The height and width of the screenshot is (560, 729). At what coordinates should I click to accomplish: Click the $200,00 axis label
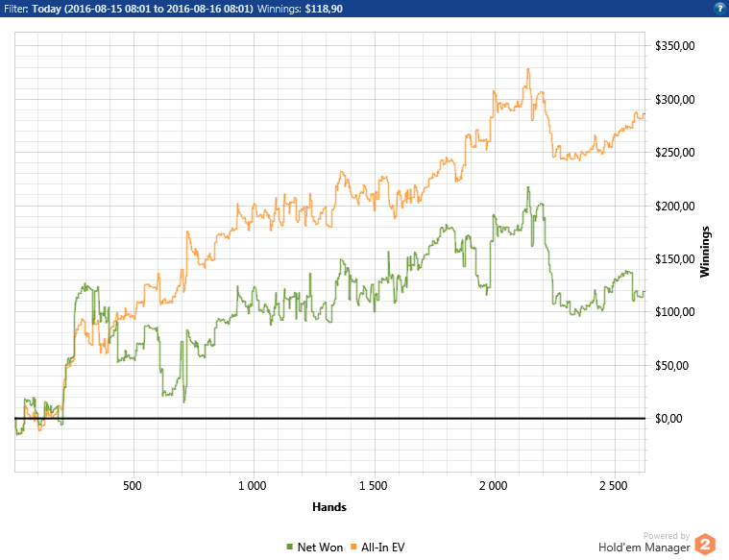click(x=674, y=207)
